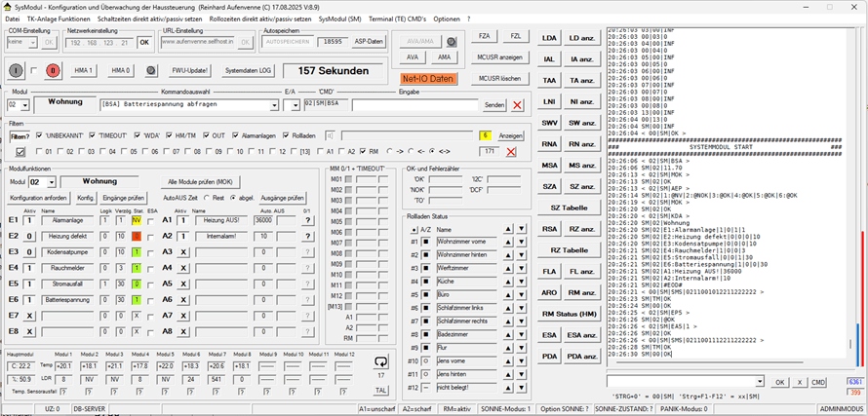The image size is (868, 416).
Task: Uncheck the 'TIMEOUT' filter checkbox
Action: pyautogui.click(x=94, y=135)
